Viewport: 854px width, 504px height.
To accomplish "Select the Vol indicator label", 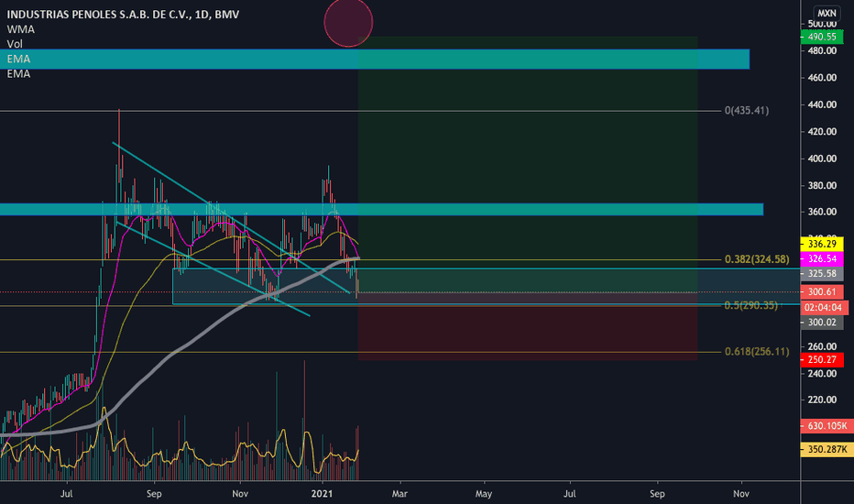I will tap(15, 44).
